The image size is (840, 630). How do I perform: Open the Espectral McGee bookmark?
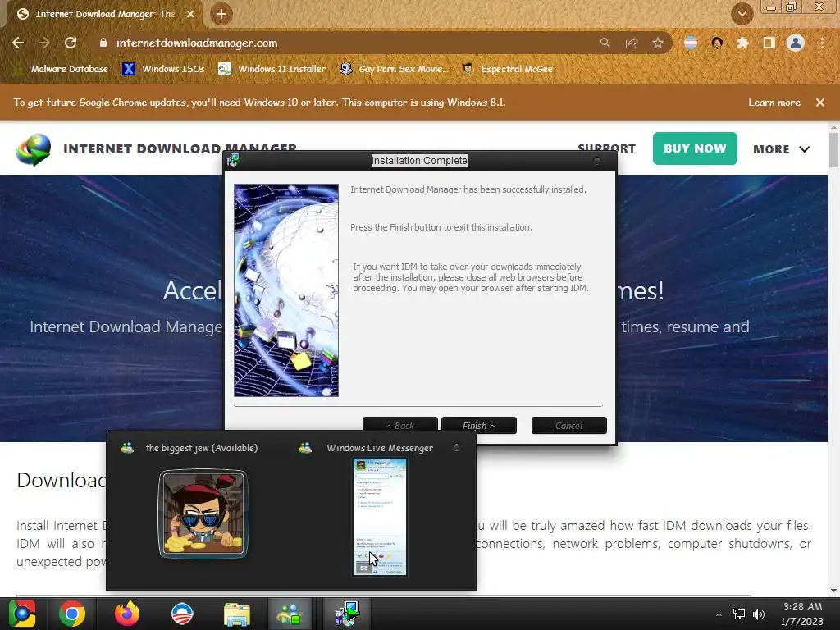(507, 69)
